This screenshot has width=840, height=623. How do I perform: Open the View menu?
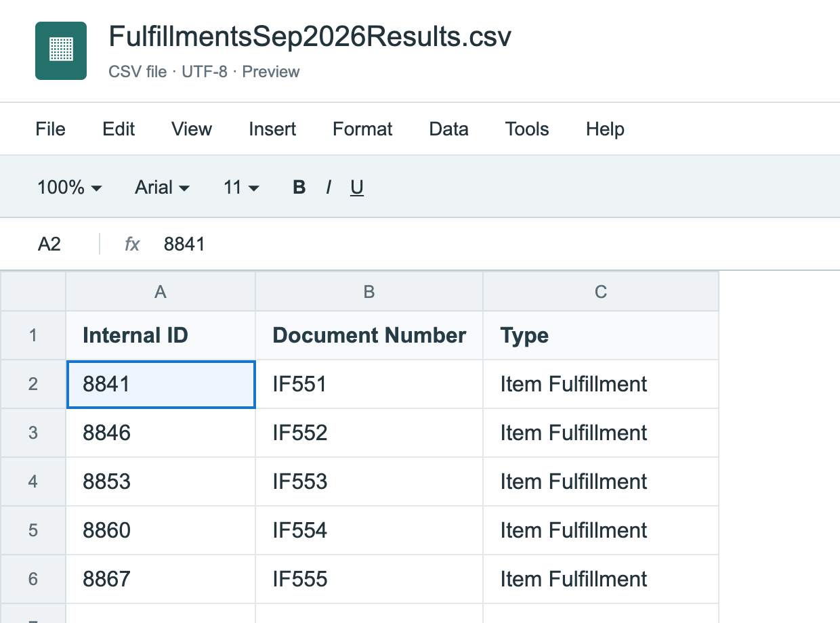192,129
